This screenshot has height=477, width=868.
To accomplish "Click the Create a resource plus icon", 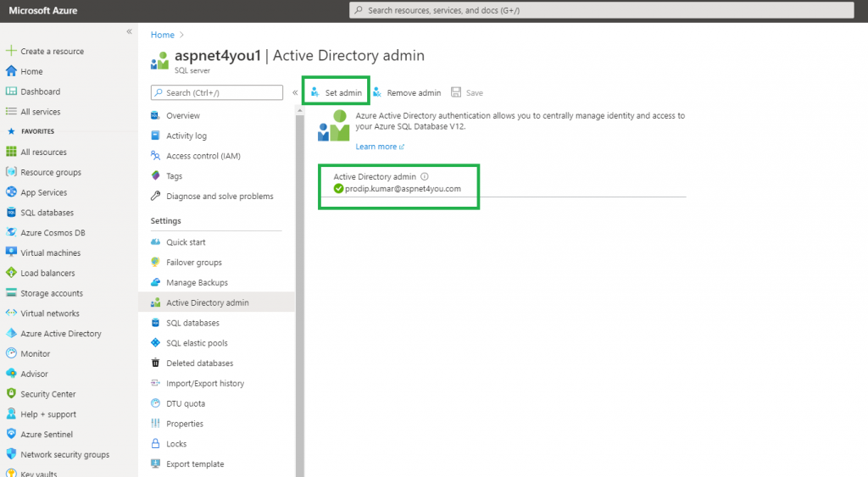I will click(x=11, y=51).
